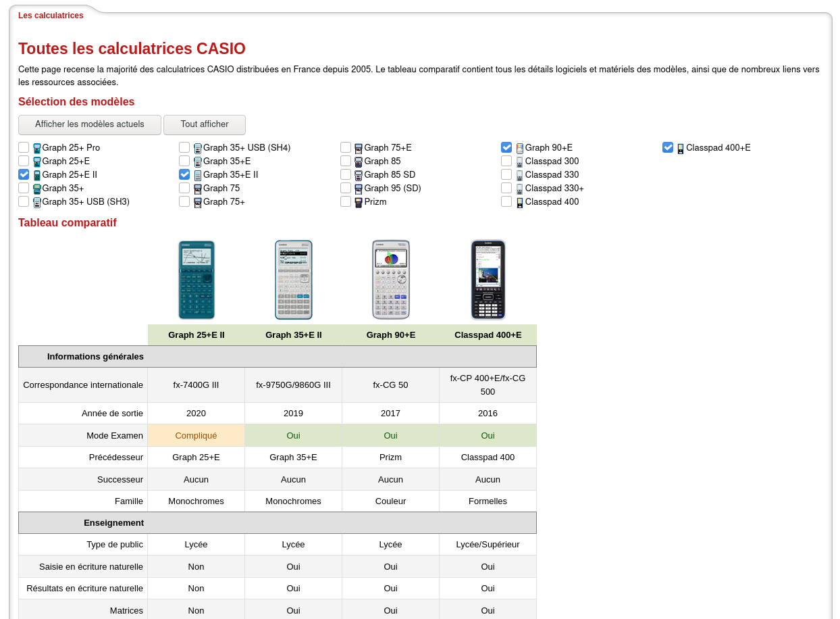
Task: Click the 'Compliqué' Mode Examen cell
Action: [196, 436]
